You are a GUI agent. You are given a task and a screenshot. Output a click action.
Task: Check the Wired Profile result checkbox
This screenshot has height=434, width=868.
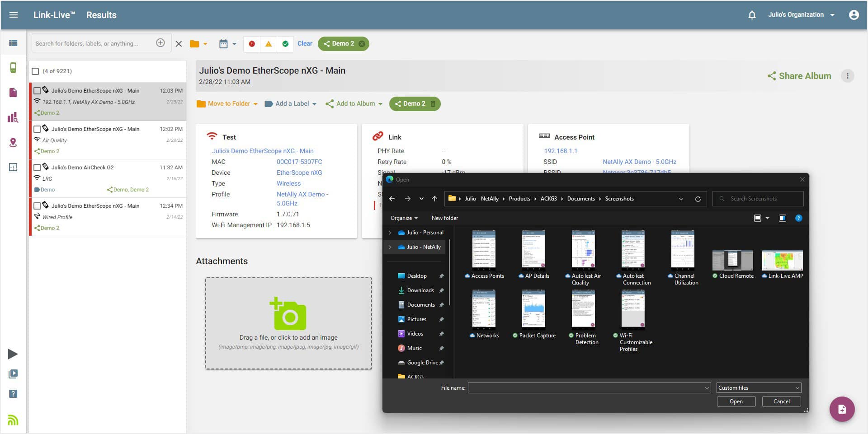coord(37,206)
